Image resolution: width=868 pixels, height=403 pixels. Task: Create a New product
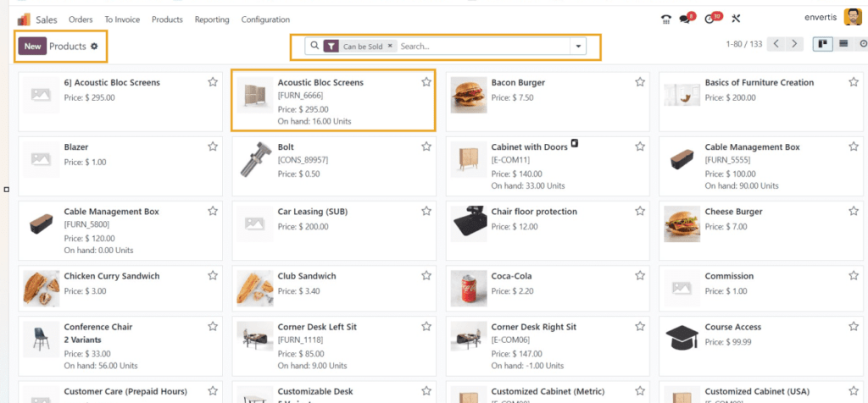pos(33,47)
